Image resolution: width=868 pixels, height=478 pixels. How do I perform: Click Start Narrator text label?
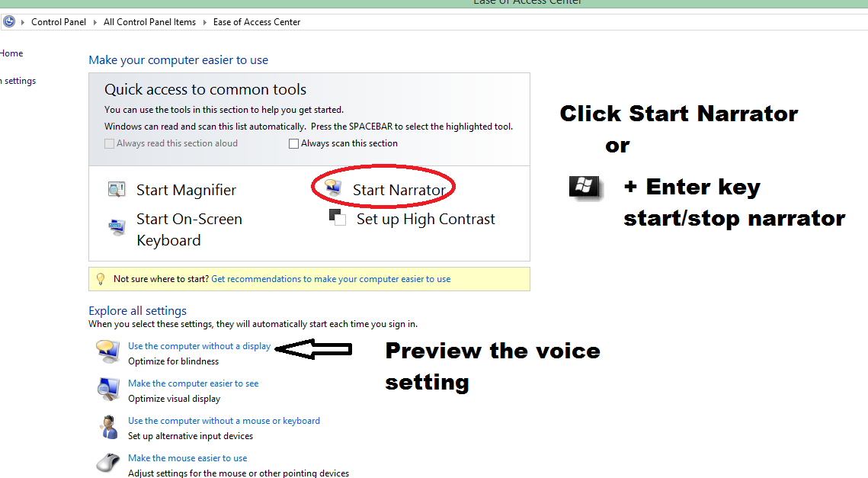point(399,190)
